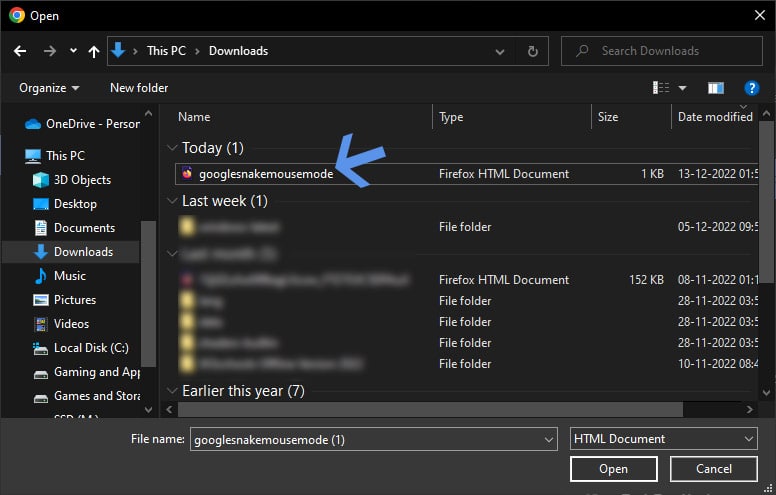Sort by the Size column header
This screenshot has height=495, width=776.
point(608,117)
